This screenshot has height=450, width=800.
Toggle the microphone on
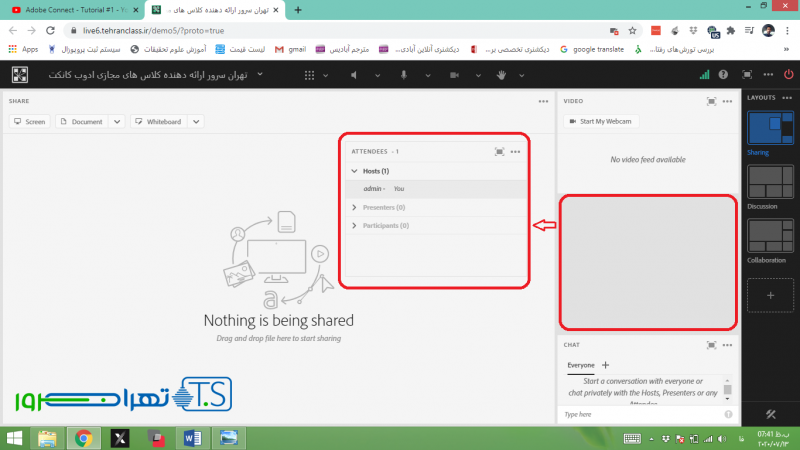pos(405,75)
